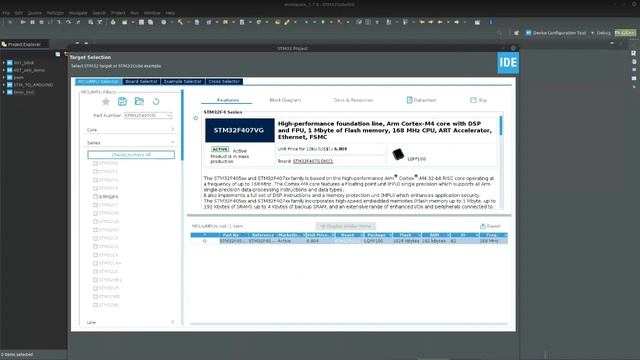640x360 pixels.
Task: Open the Help menu
Action: (x=170, y=13)
